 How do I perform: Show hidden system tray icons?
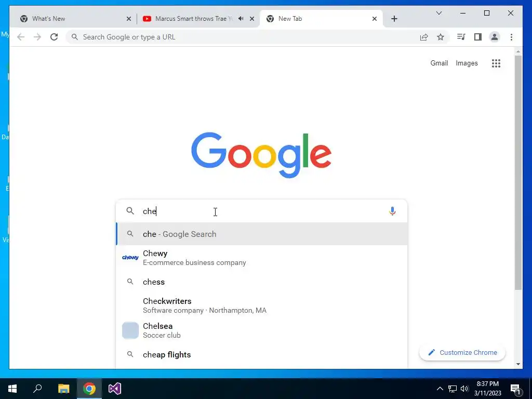[440, 389]
